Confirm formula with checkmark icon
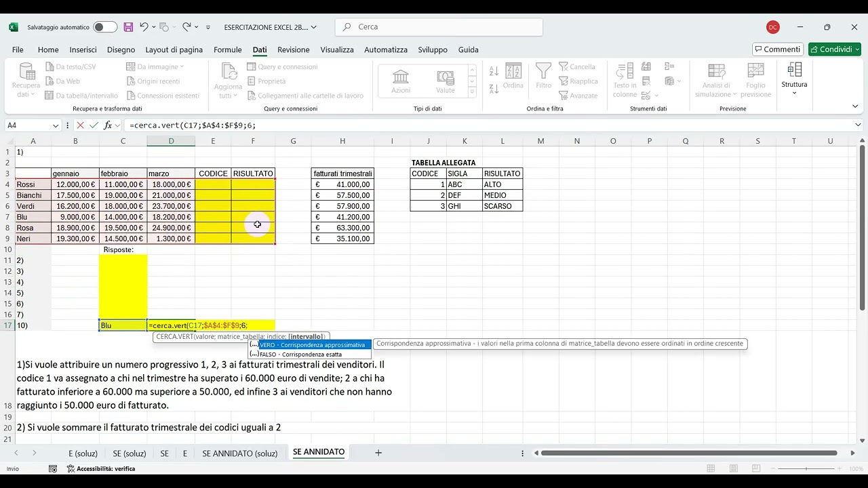The height and width of the screenshot is (488, 868). click(94, 125)
